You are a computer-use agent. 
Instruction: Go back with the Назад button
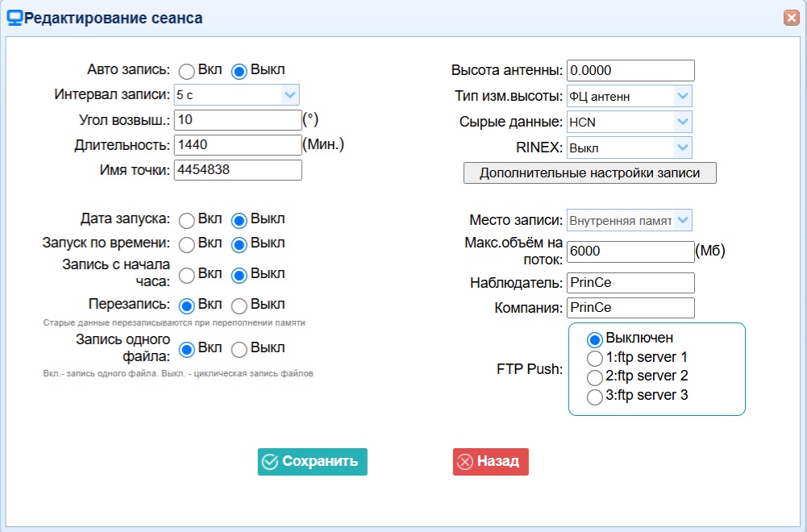490,462
